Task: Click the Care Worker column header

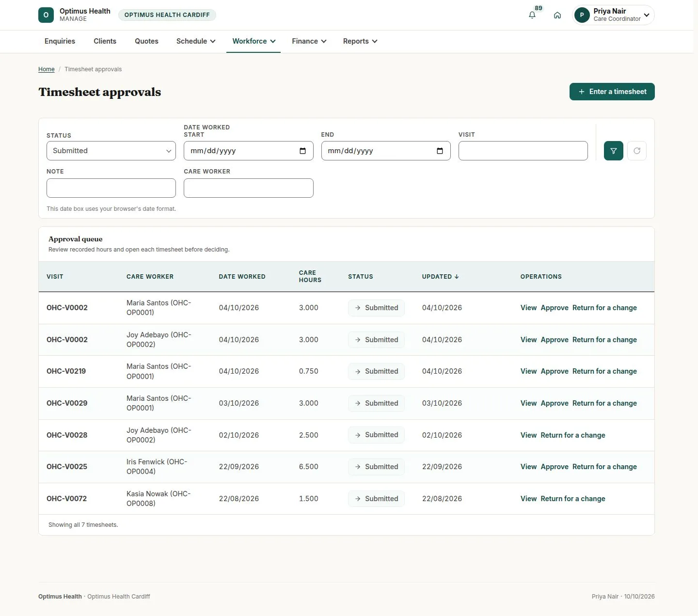Action: (150, 277)
